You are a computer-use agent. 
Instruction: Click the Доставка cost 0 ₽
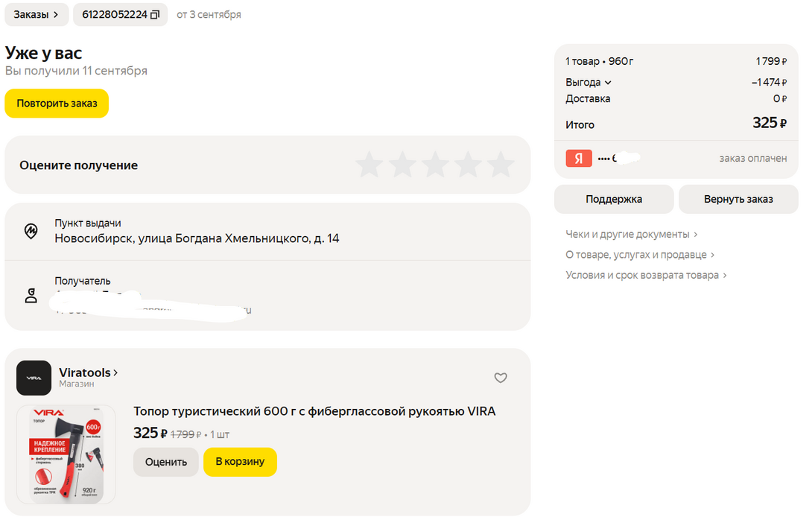click(780, 98)
